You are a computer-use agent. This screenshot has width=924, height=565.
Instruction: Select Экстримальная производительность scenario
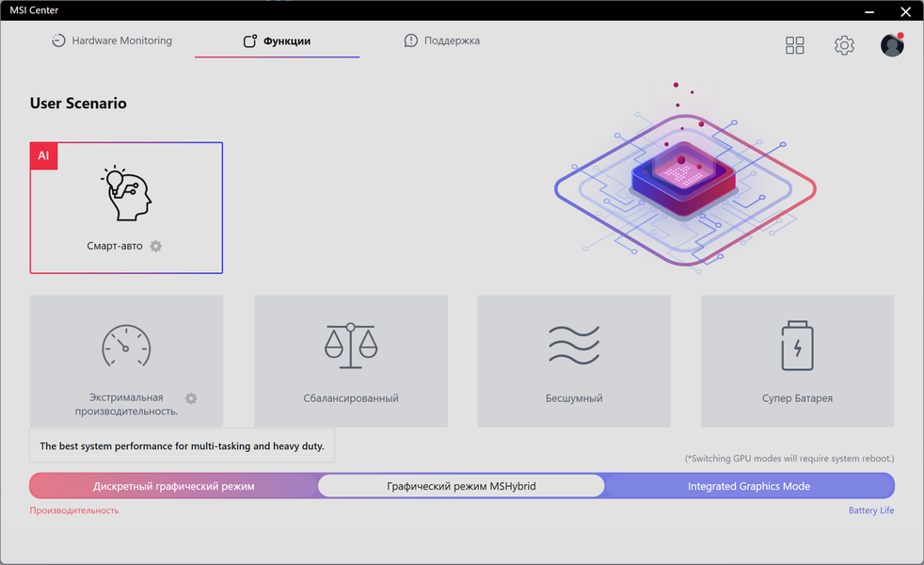coord(126,361)
